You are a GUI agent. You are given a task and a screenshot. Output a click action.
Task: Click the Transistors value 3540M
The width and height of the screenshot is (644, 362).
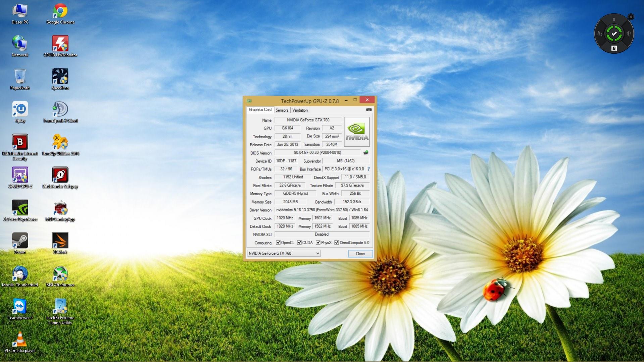[332, 144]
